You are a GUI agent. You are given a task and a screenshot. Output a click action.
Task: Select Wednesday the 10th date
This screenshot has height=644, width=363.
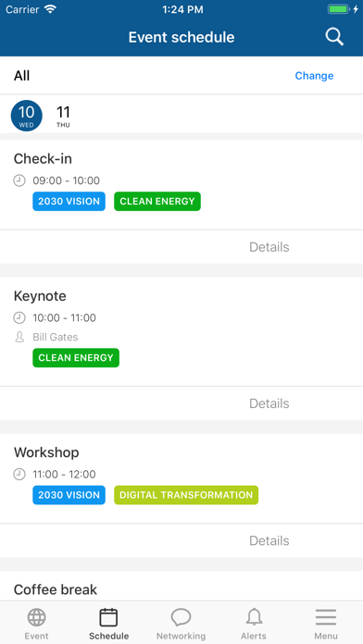click(26, 116)
